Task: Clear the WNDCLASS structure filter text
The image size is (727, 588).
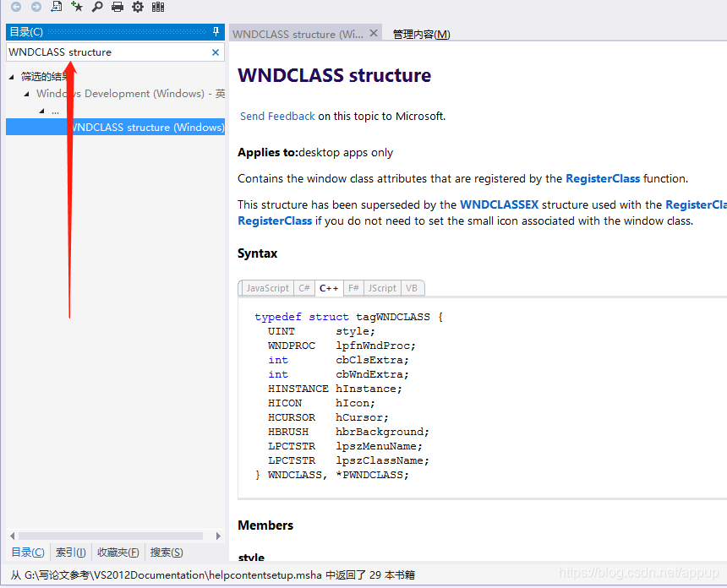Action: pyautogui.click(x=216, y=52)
